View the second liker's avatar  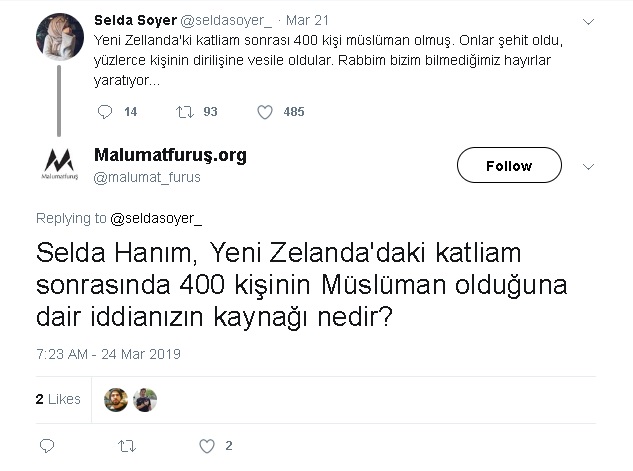coord(145,400)
